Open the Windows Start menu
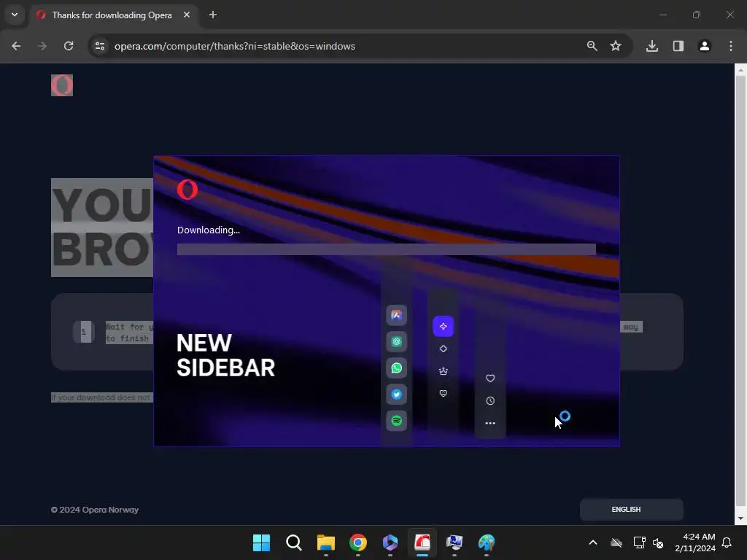747x560 pixels. click(262, 542)
